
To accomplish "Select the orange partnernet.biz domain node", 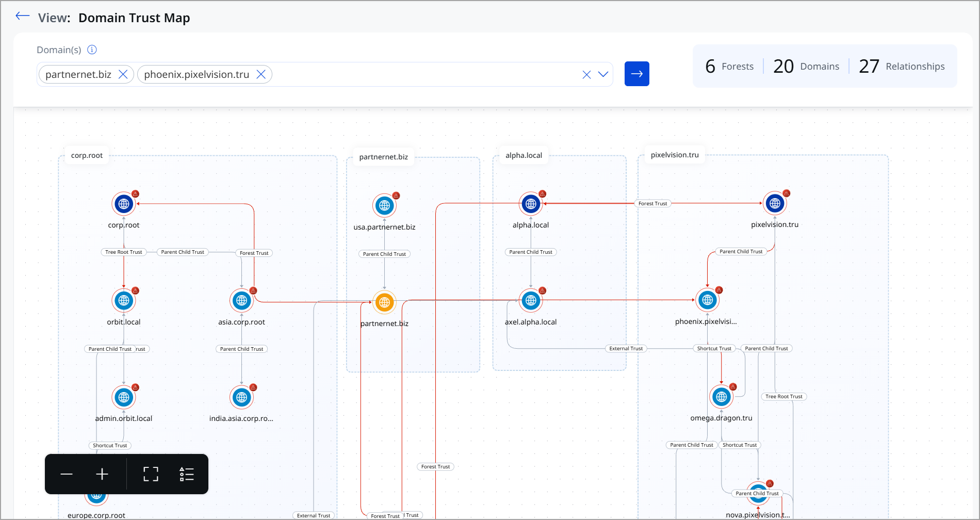I will click(384, 302).
